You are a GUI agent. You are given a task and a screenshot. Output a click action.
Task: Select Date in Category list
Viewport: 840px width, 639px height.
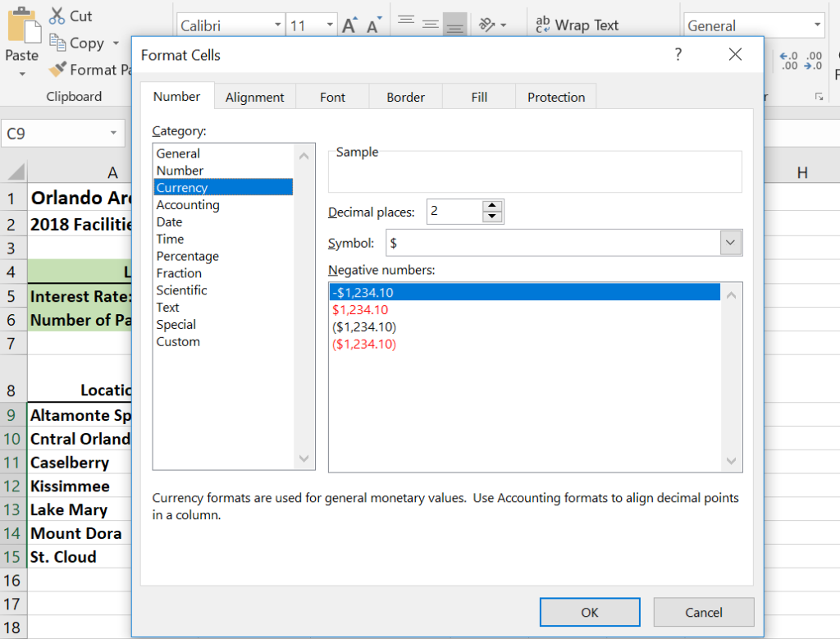point(223,221)
